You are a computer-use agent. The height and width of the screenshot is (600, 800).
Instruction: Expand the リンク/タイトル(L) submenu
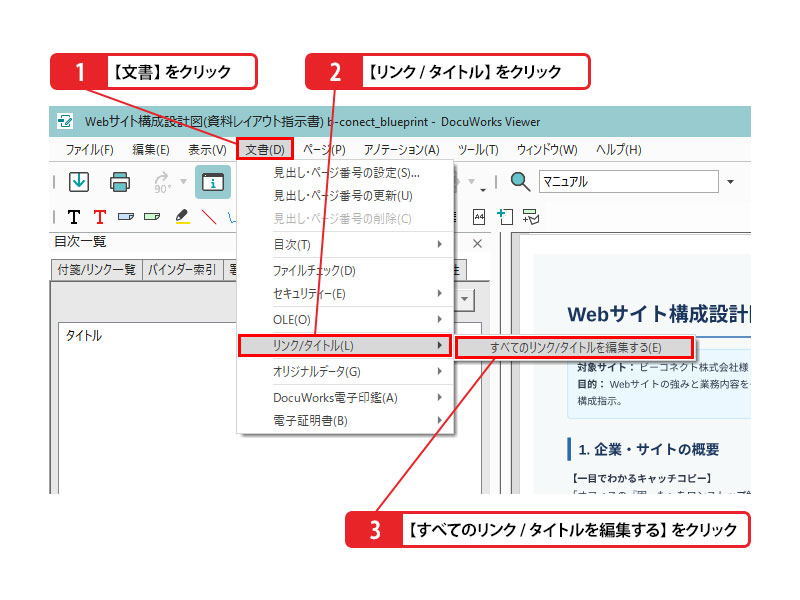point(345,345)
